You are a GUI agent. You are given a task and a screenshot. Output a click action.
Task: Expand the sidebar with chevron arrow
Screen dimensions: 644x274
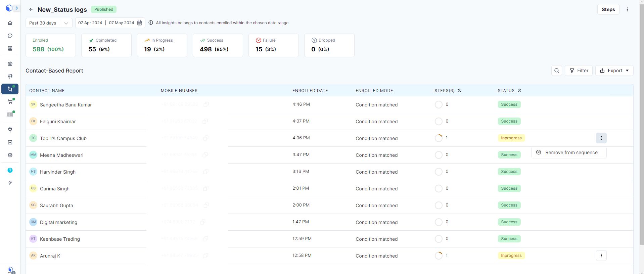16,8
